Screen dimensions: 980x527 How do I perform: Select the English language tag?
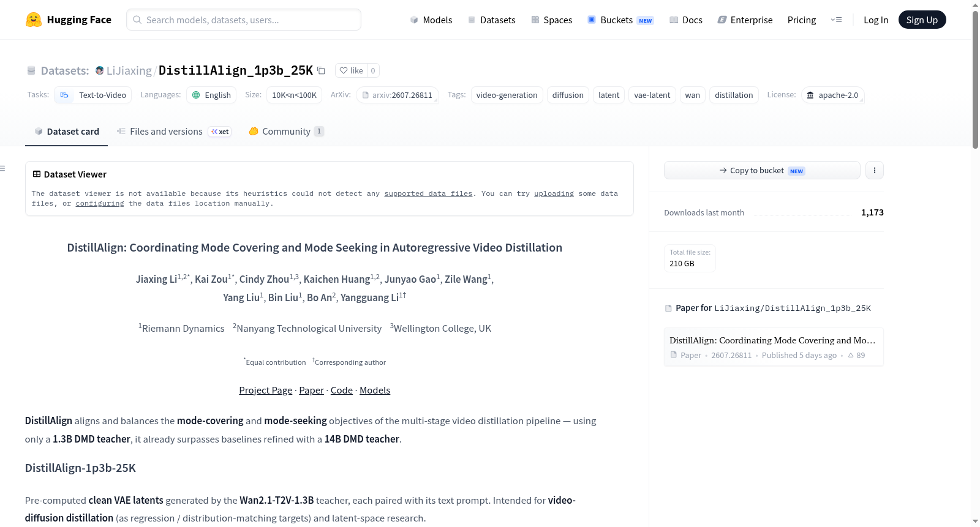(x=211, y=95)
